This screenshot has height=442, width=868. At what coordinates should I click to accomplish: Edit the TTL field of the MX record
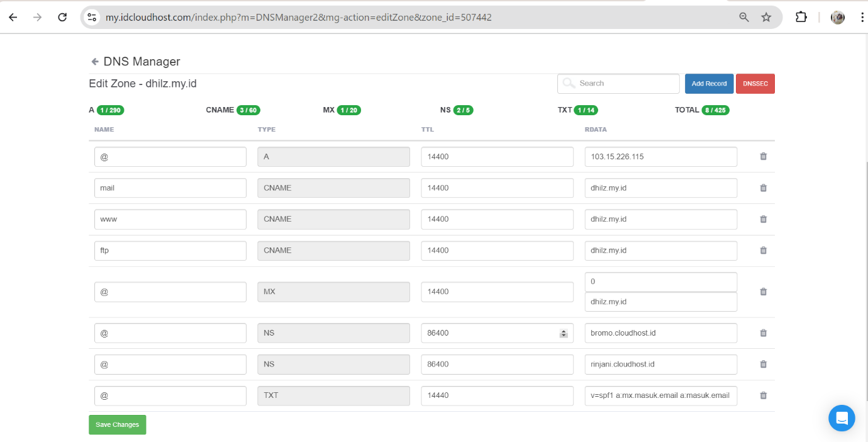[497, 292]
